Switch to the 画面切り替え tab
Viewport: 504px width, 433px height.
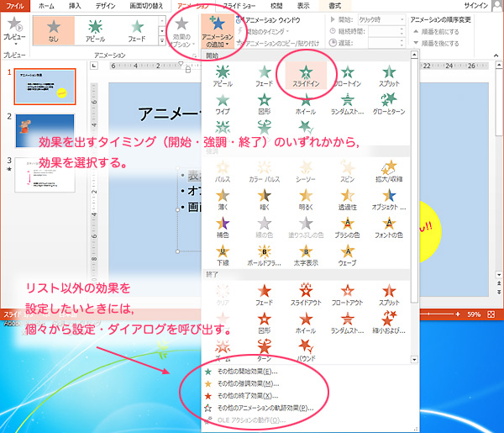click(x=146, y=6)
